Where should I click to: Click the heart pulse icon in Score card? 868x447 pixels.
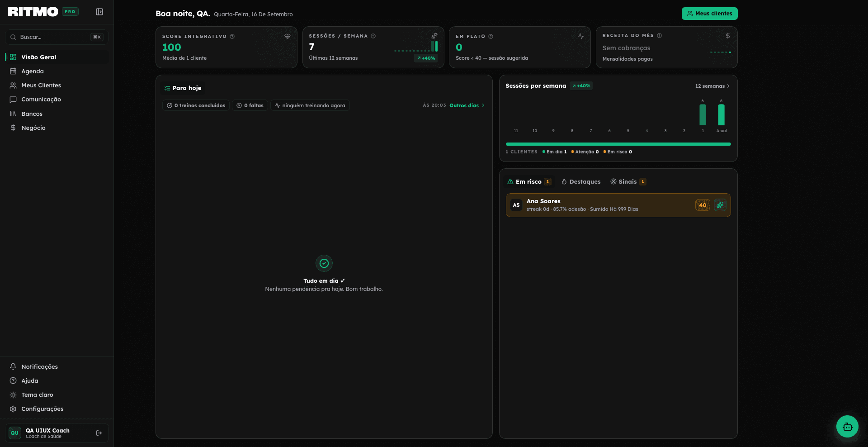[x=288, y=36]
